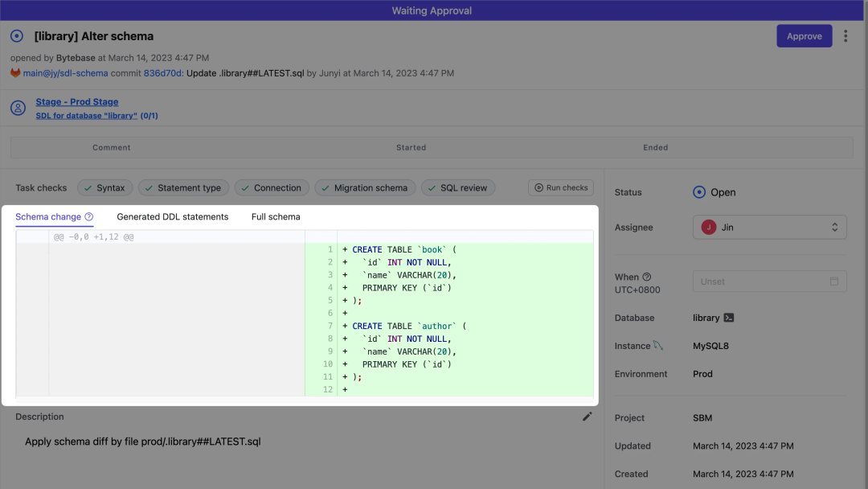
Task: Open commit 836d70d link
Action: click(x=163, y=73)
